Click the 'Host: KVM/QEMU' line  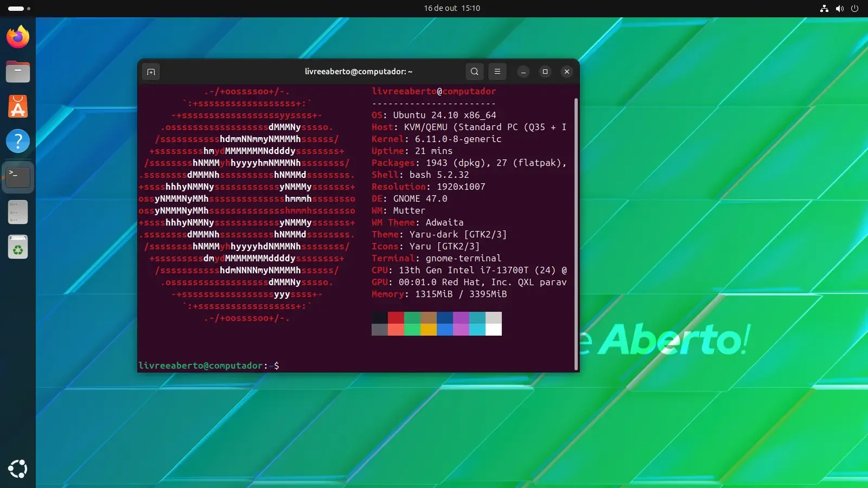[469, 127]
